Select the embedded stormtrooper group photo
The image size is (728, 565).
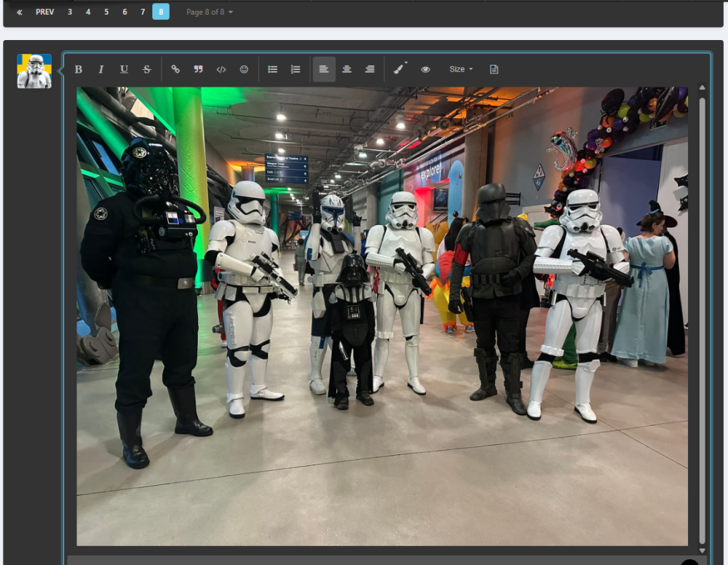pos(382,316)
